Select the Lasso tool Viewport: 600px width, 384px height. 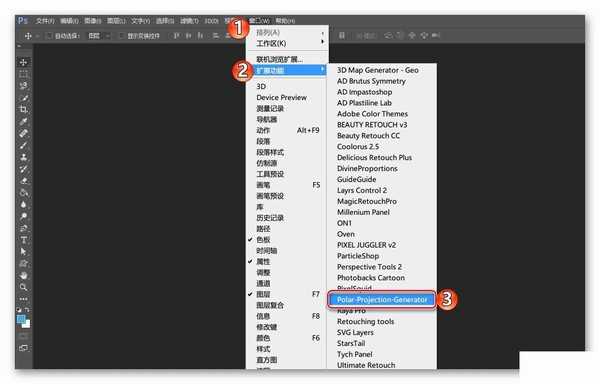[23, 86]
